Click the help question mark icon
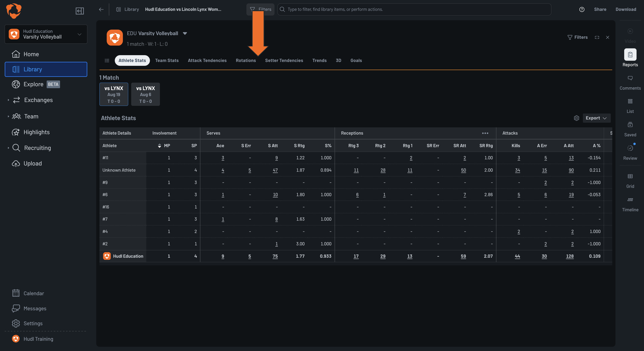This screenshot has width=644, height=351. click(x=582, y=10)
